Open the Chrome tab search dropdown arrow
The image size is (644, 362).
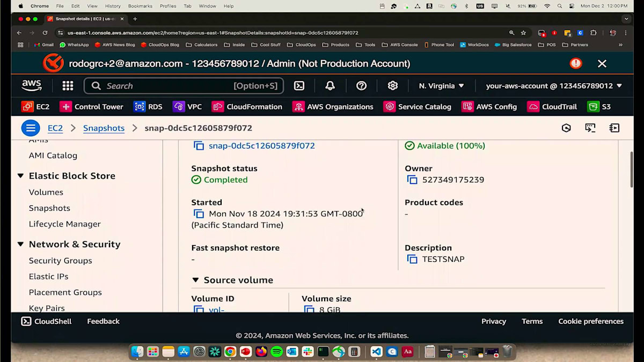tap(626, 19)
